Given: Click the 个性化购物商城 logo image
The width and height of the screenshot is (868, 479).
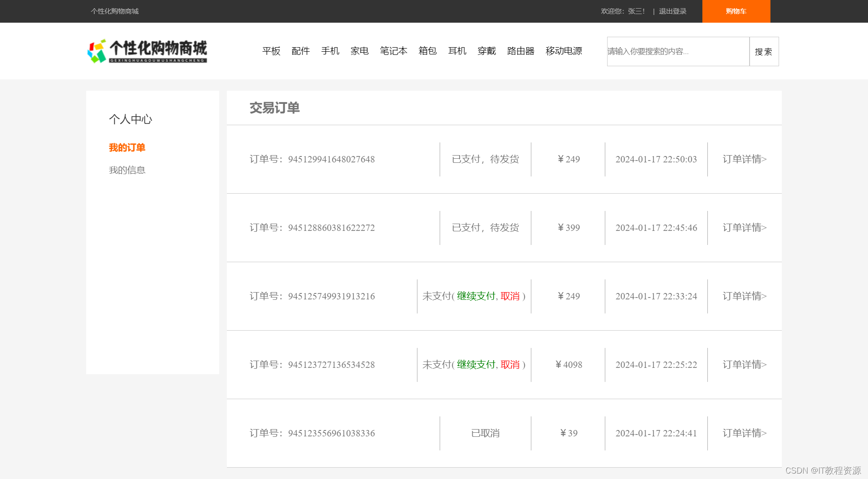Looking at the screenshot, I should [147, 51].
